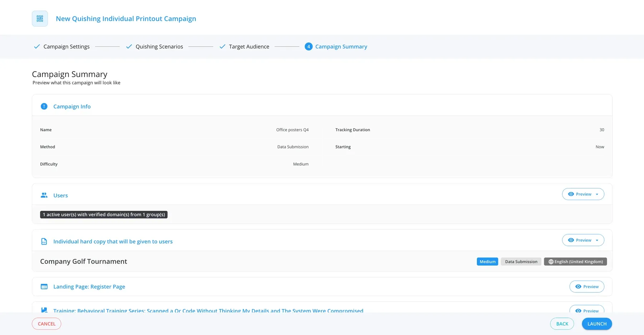644x335 pixels.
Task: Go back to the previous step
Action: (x=562, y=324)
